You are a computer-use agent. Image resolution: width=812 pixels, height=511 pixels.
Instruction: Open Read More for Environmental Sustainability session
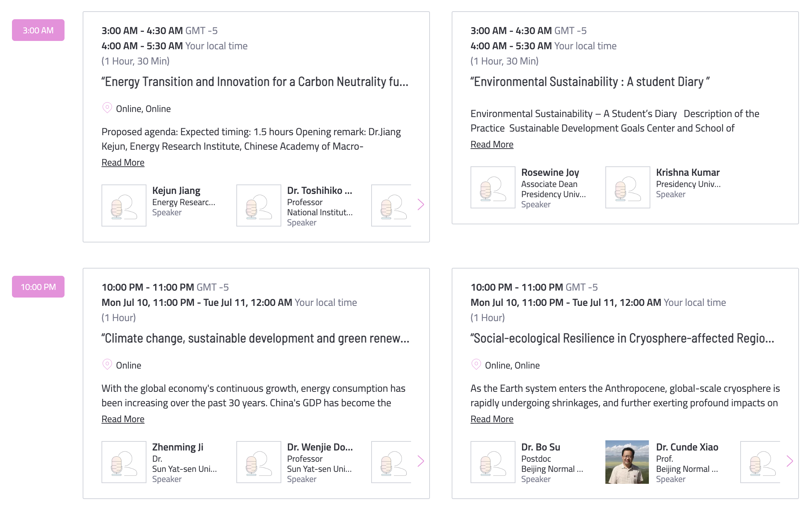pos(492,144)
